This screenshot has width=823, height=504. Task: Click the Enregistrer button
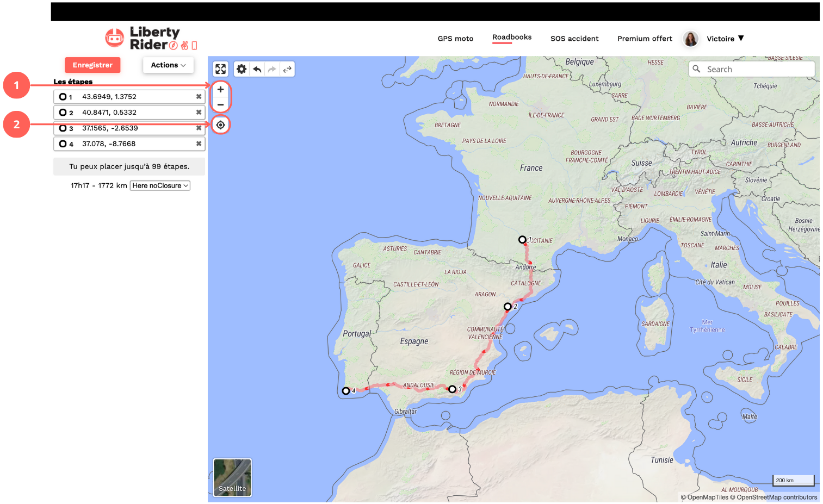92,65
